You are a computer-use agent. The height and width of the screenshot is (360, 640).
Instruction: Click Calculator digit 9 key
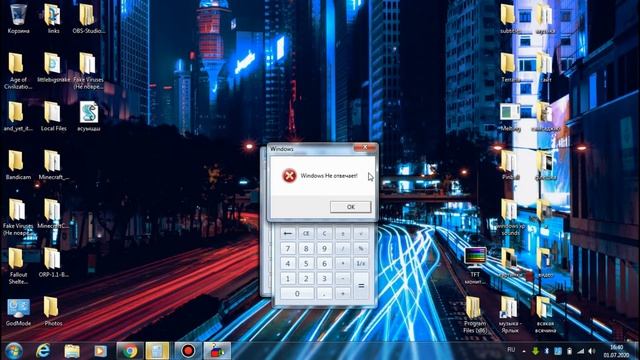click(x=324, y=249)
